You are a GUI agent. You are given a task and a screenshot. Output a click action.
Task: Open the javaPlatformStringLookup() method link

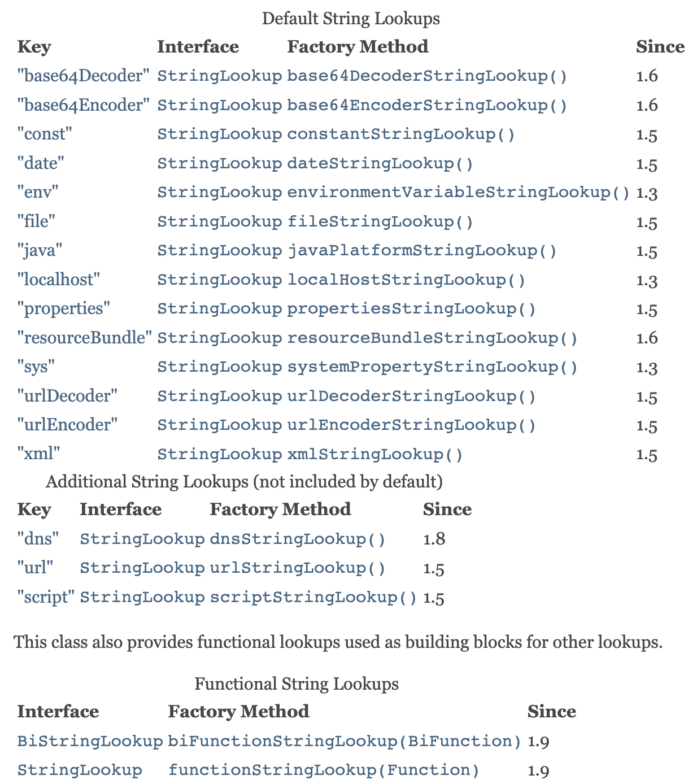point(422,251)
